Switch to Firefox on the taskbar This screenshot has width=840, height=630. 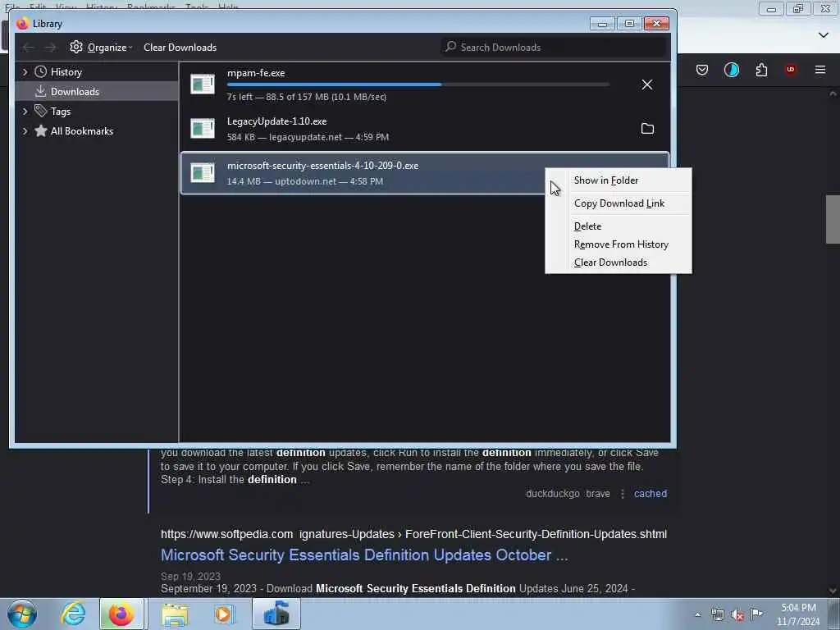(121, 614)
